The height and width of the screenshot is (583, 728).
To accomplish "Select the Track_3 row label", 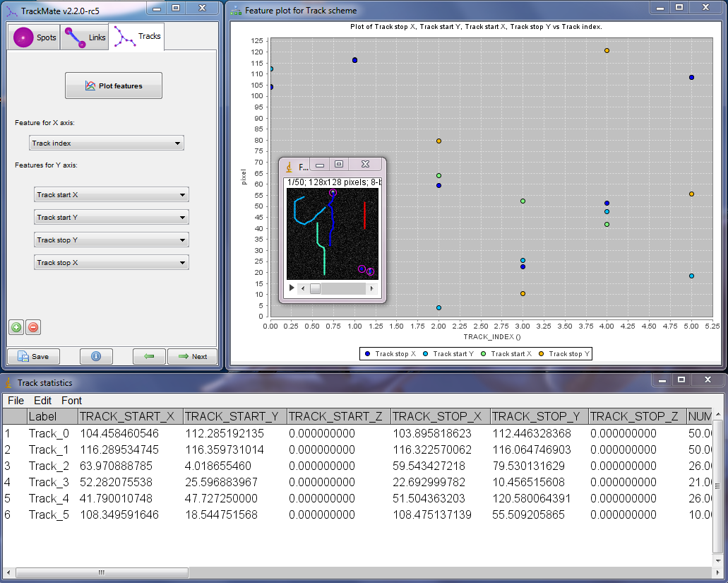I will point(49,482).
